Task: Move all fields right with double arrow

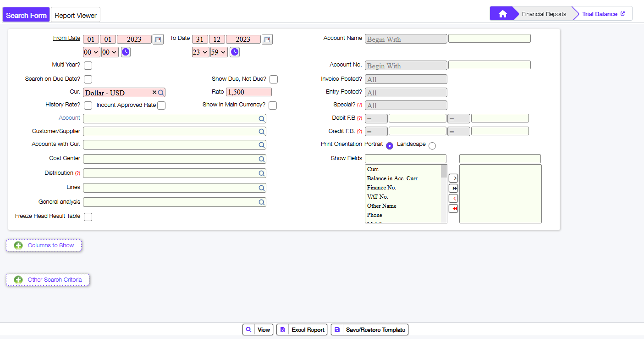Action: pos(453,188)
